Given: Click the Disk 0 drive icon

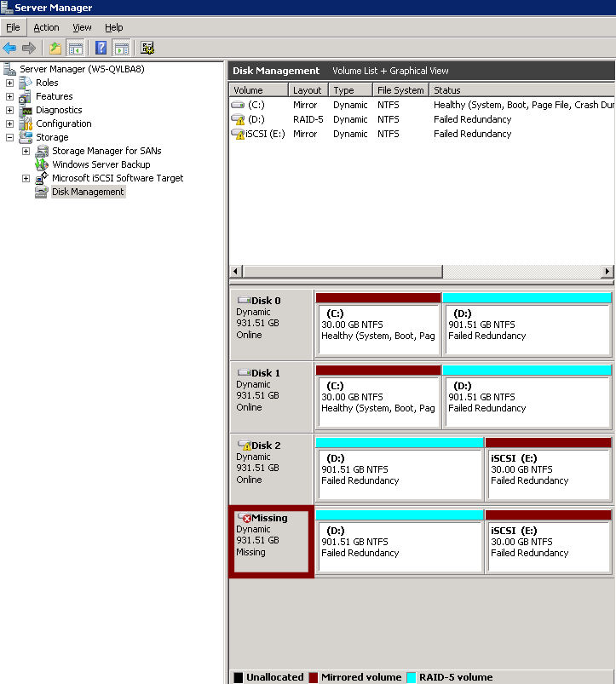Looking at the screenshot, I should [x=244, y=300].
